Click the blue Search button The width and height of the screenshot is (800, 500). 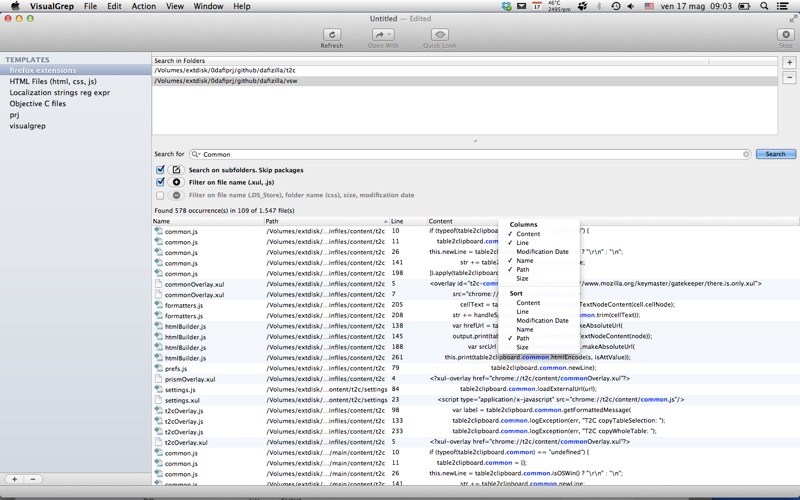[774, 154]
